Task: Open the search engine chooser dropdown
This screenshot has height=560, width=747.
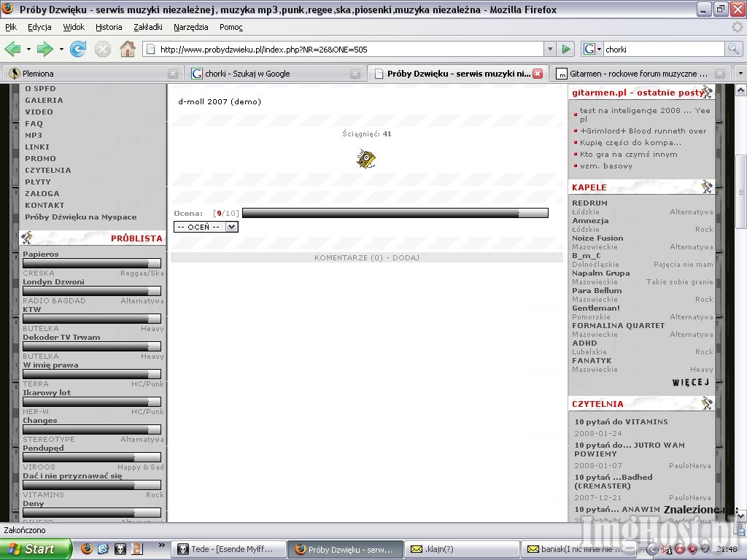Action: pos(600,49)
